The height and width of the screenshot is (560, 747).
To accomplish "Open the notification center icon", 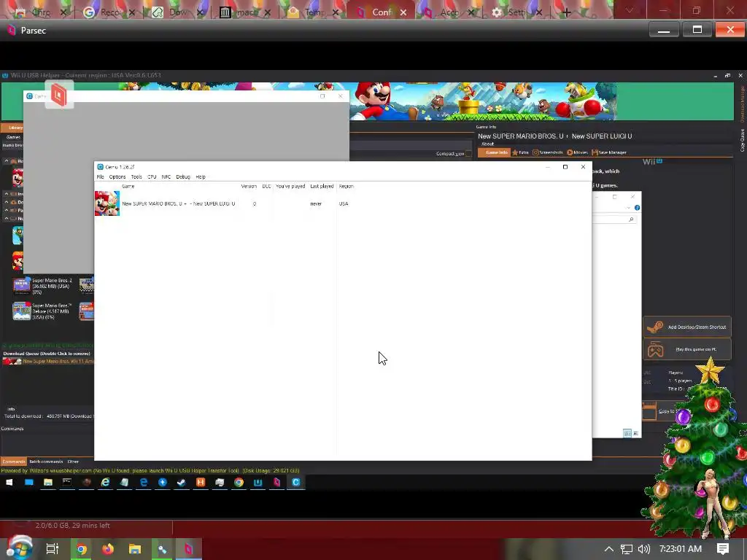I will tap(723, 549).
